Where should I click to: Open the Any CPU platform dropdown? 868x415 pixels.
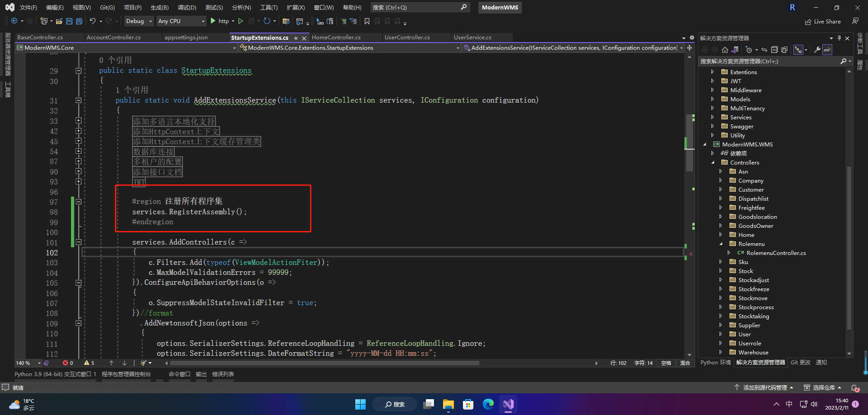point(181,21)
